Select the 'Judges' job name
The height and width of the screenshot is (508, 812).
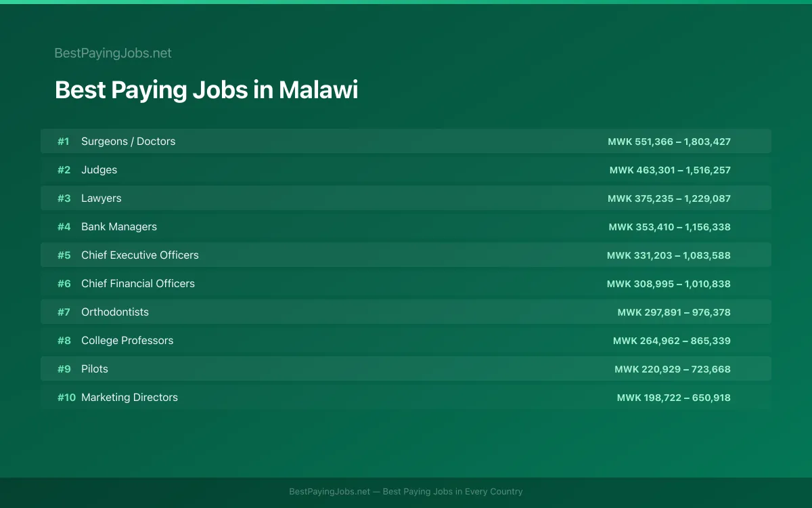pos(99,170)
